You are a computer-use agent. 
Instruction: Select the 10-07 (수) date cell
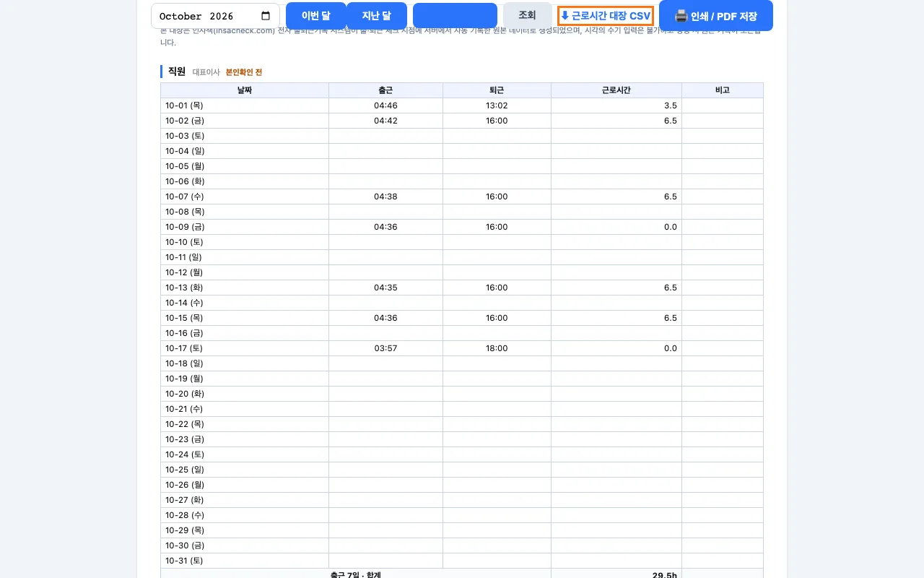245,197
